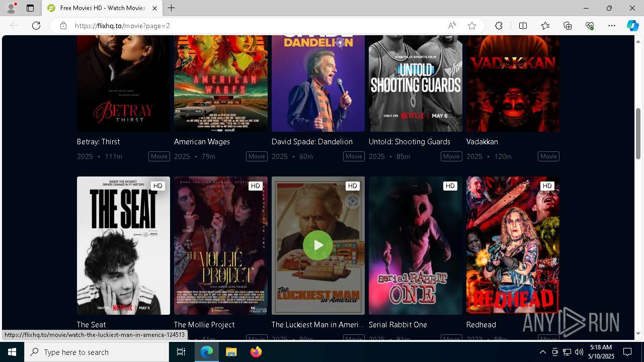Open The Seat movie title
The image size is (644, 362).
91,325
